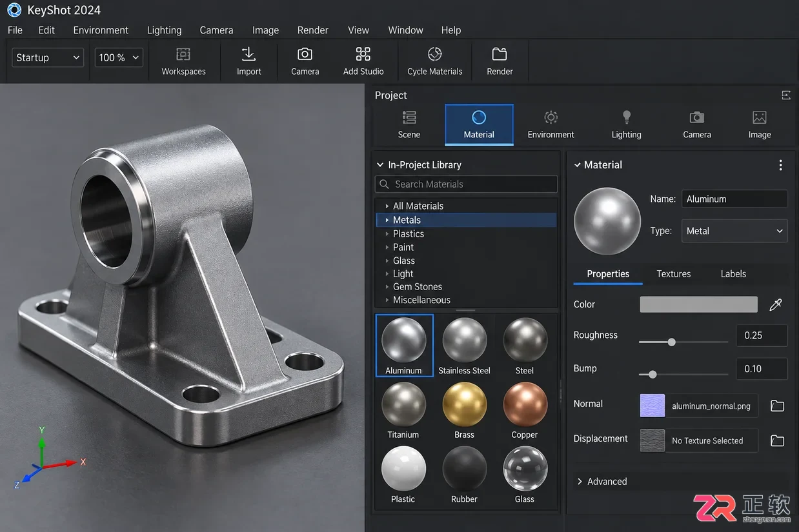Switch to the Environment project tab
The width and height of the screenshot is (799, 532).
[x=551, y=124]
